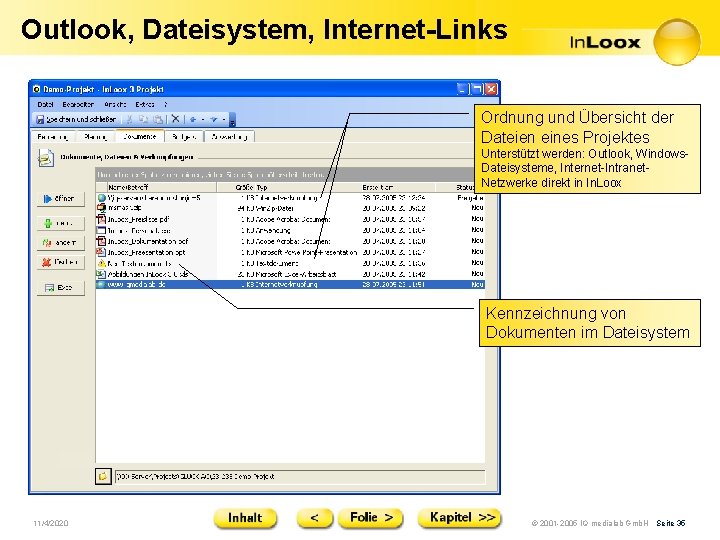Select the Dokumente tab

(140, 136)
